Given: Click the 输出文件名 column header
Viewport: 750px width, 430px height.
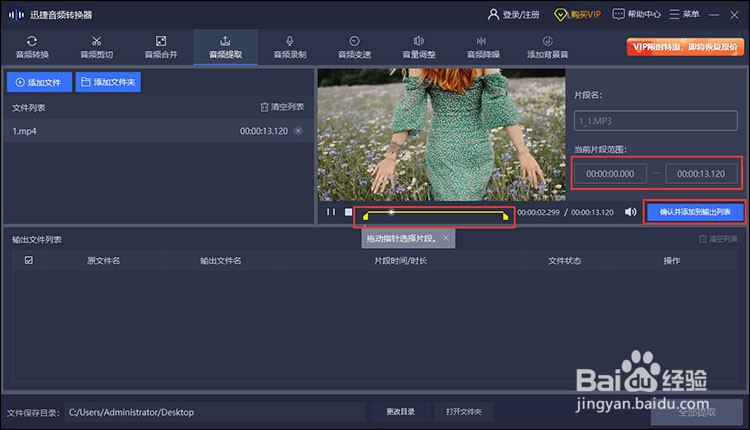Looking at the screenshot, I should coord(221,261).
